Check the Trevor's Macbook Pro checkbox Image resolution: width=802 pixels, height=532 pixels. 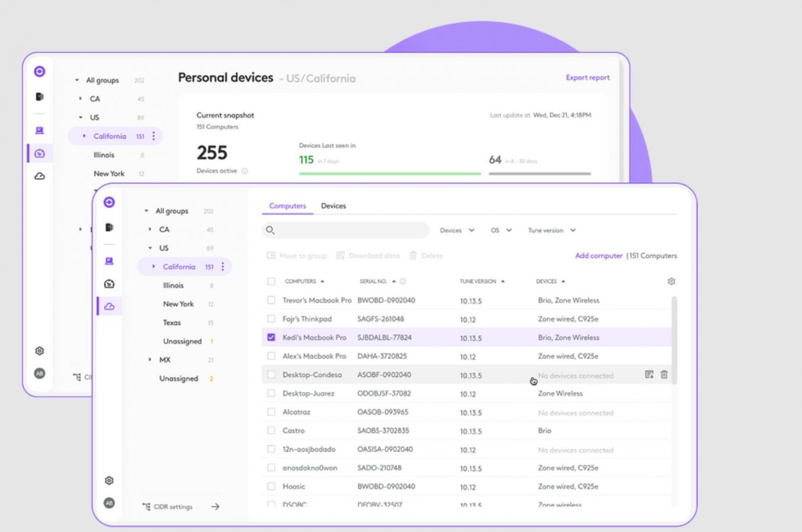(271, 300)
